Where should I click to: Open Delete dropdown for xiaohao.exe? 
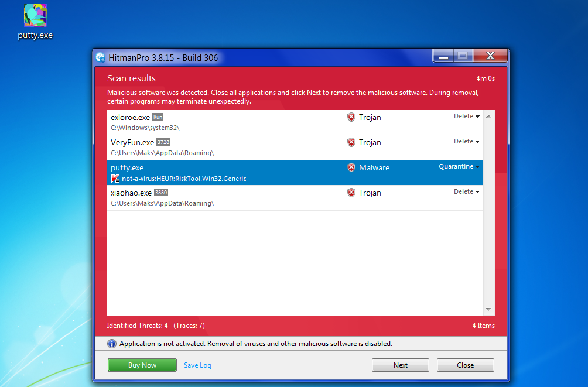pos(467,191)
